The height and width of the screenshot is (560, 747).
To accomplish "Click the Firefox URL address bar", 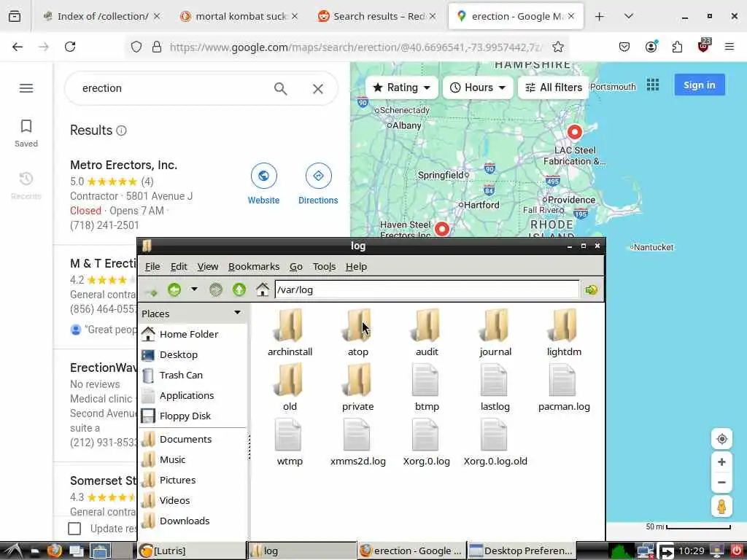I will tap(355, 47).
